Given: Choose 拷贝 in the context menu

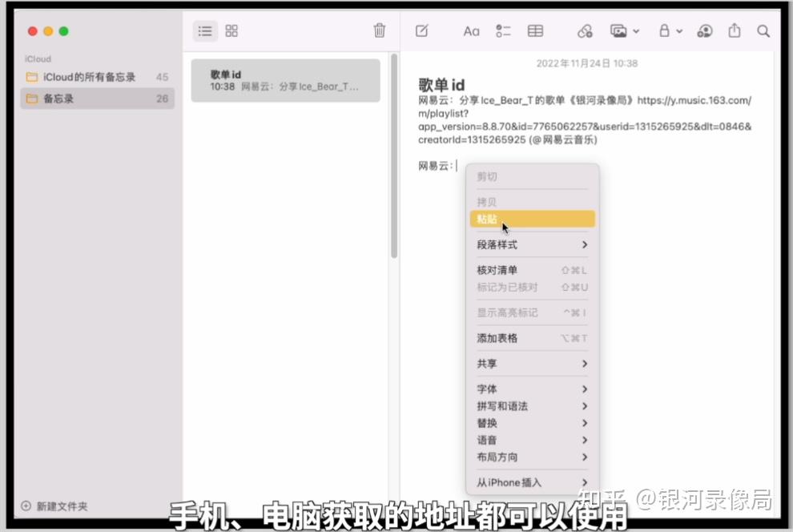Looking at the screenshot, I should pos(532,202).
